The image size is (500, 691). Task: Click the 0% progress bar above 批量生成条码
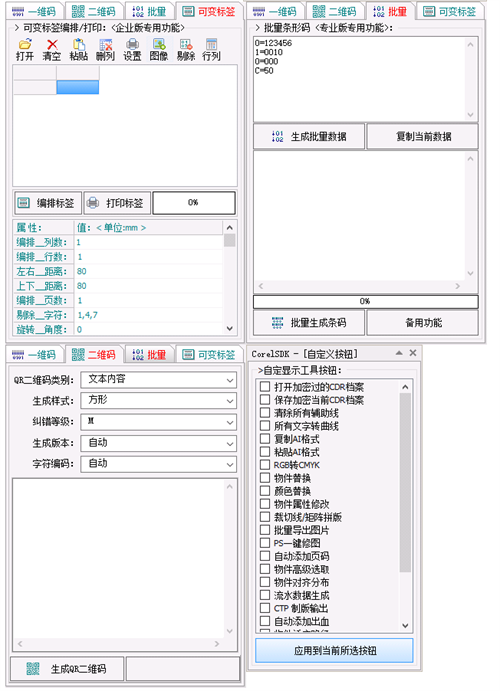366,301
